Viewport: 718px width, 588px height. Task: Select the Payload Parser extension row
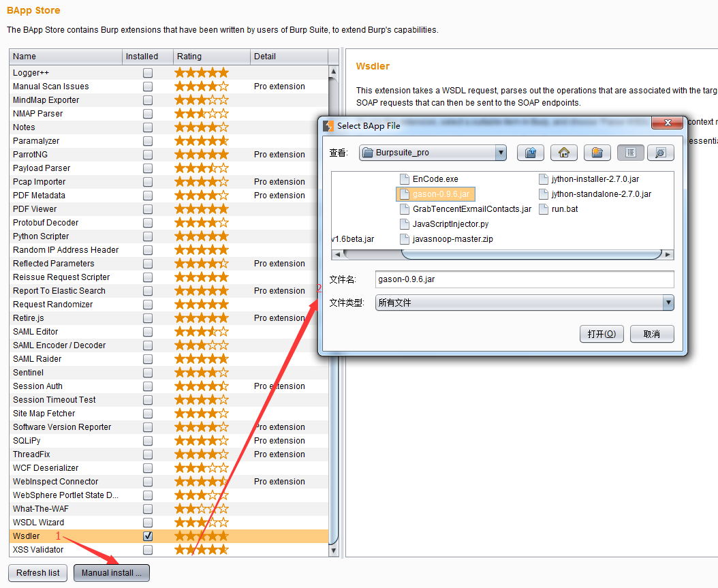click(168, 168)
